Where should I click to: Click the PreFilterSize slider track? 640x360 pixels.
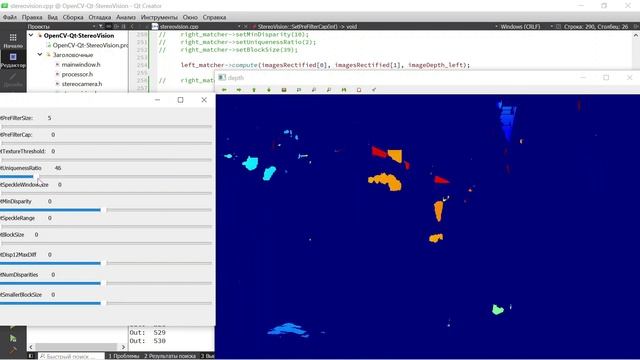(x=106, y=127)
